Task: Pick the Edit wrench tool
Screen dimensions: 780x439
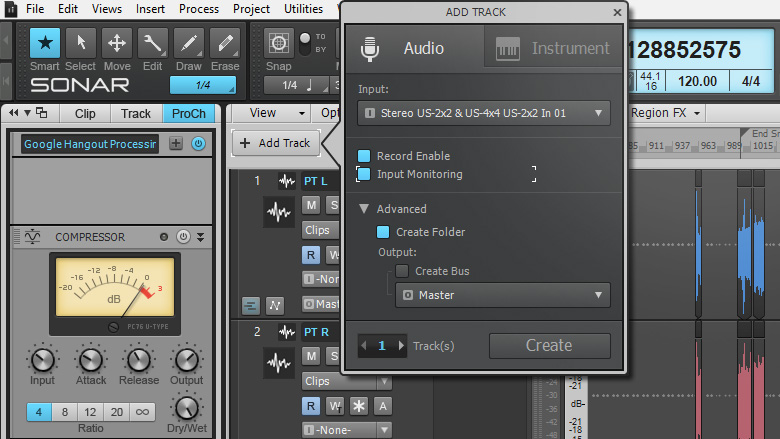Action: point(153,43)
